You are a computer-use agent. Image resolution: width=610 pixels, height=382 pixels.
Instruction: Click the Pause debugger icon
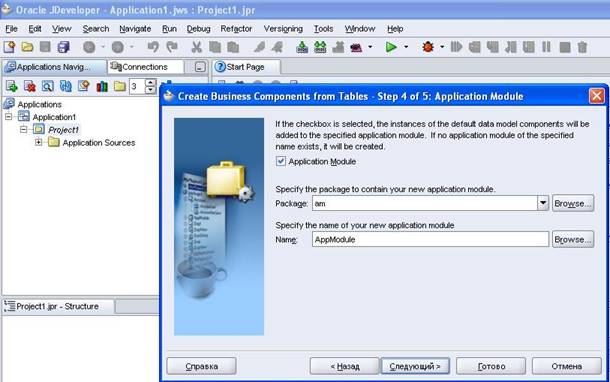[547, 47]
